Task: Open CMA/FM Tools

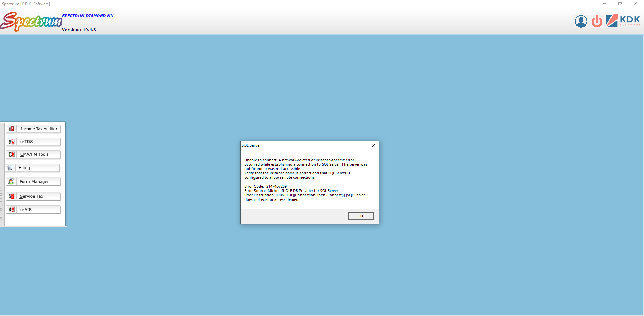Action: point(33,154)
